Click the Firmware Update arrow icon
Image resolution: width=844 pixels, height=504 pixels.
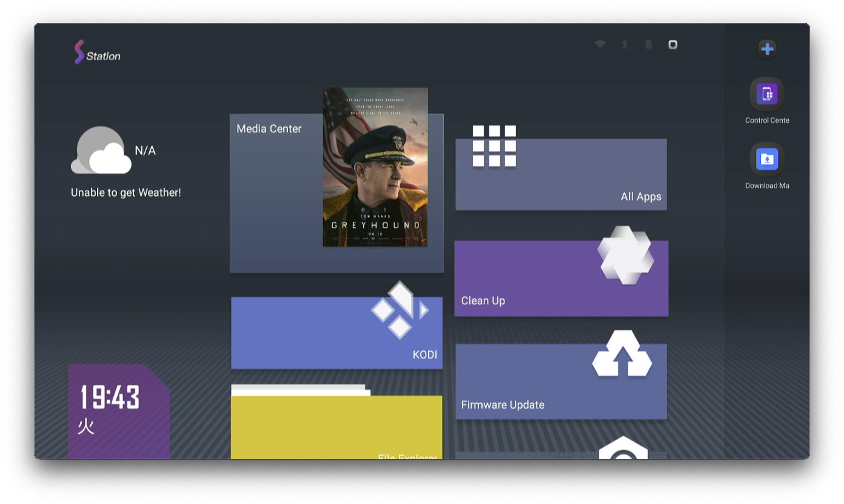[622, 353]
